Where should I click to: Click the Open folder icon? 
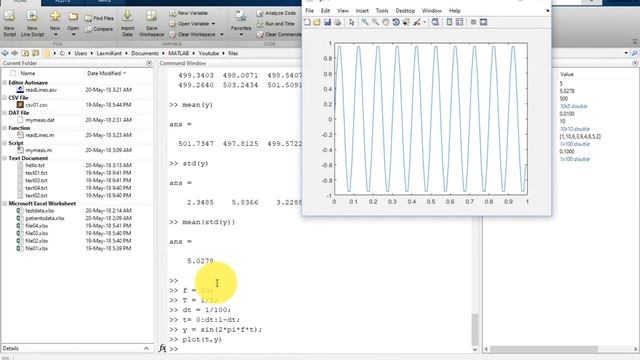tap(73, 17)
